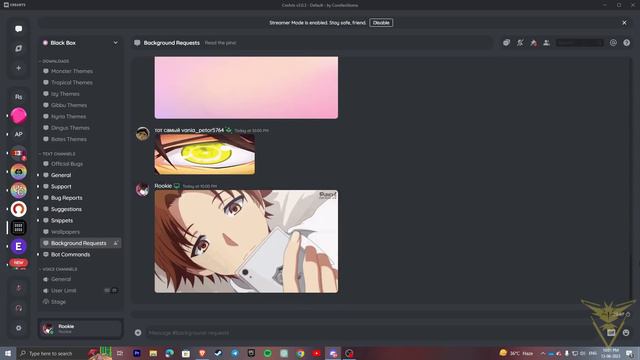
Task: Open the Windows Start menu
Action: pos(8,353)
